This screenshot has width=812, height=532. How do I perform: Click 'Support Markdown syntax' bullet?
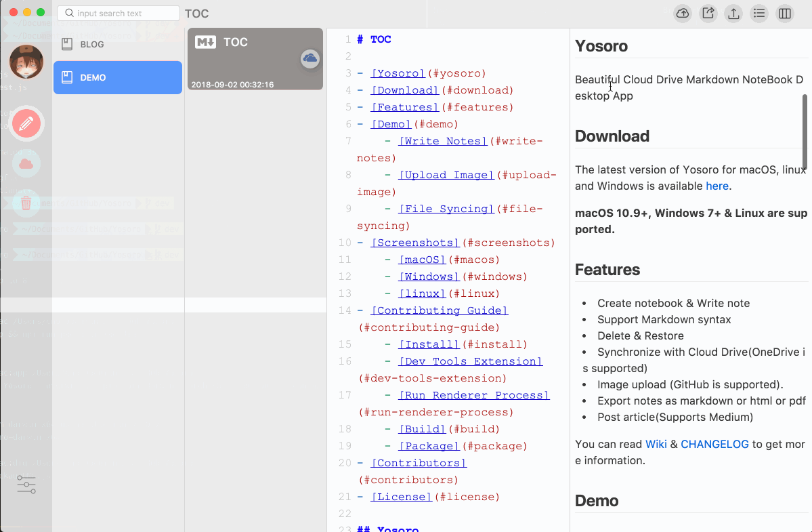click(664, 320)
